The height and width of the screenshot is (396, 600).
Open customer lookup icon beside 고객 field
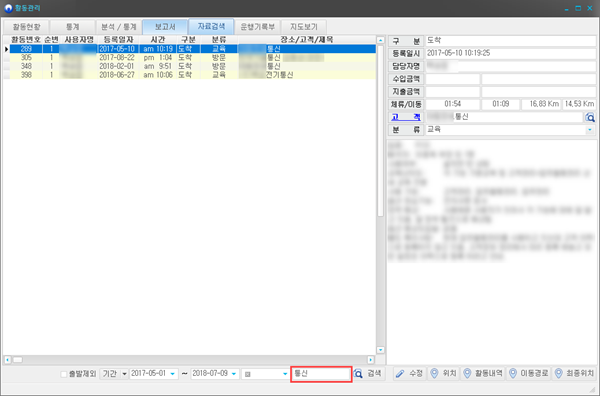590,117
